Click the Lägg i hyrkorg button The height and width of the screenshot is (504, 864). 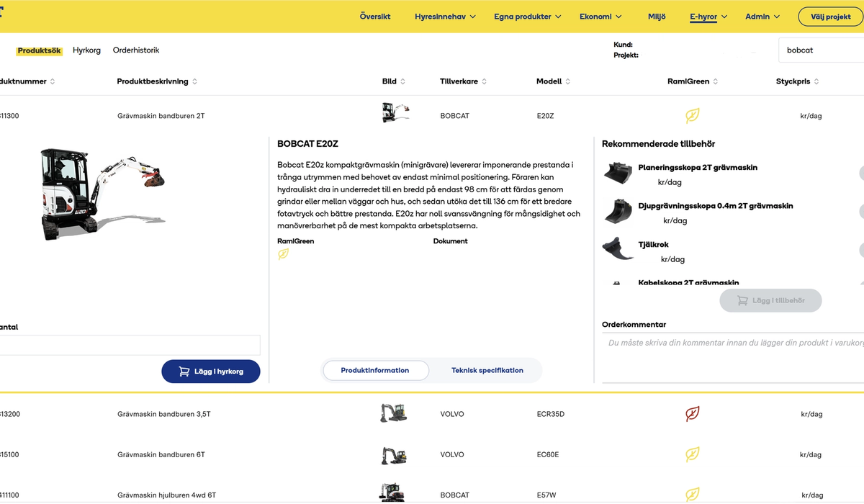(x=210, y=372)
